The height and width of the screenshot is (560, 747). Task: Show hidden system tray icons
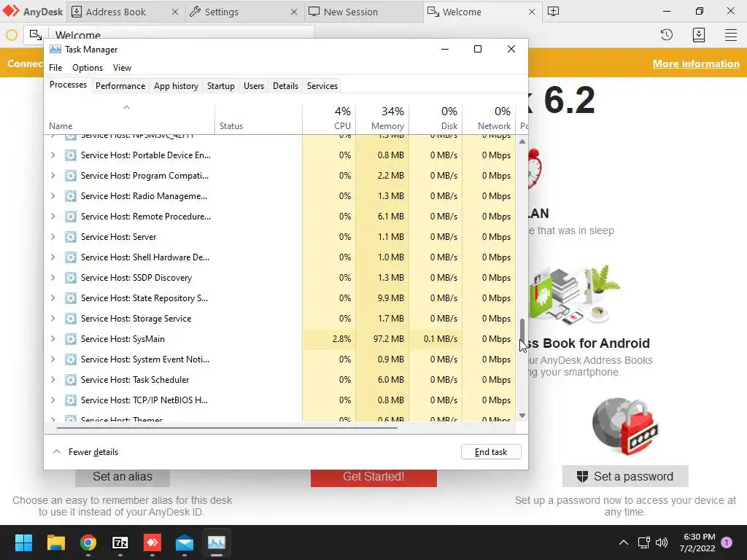[623, 542]
